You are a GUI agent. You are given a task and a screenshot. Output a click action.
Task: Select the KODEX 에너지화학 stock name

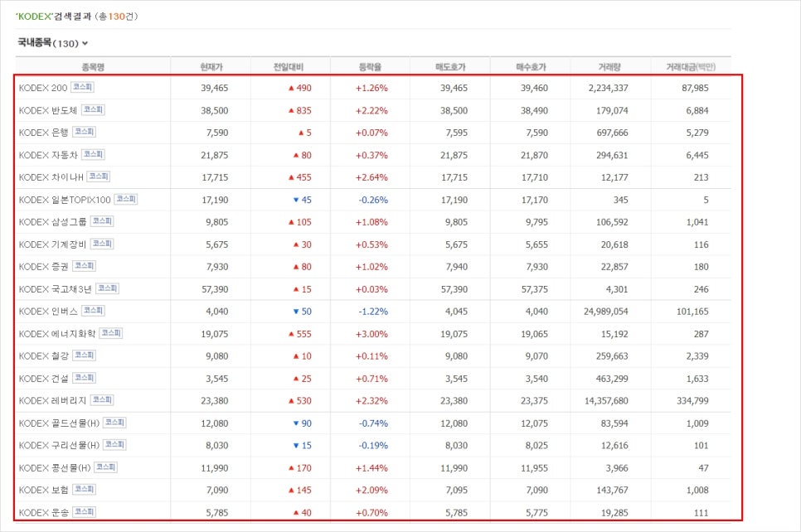tap(57, 334)
